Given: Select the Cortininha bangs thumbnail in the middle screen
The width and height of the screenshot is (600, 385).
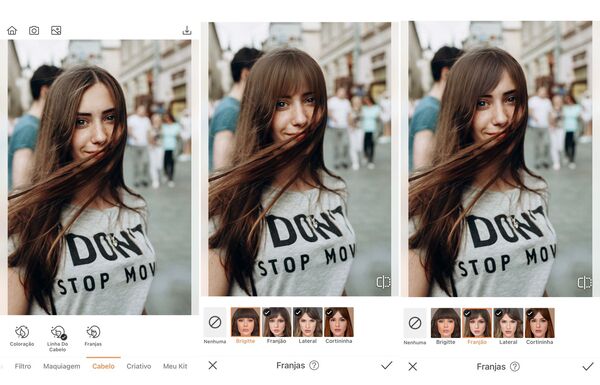Looking at the screenshot, I should click(339, 322).
